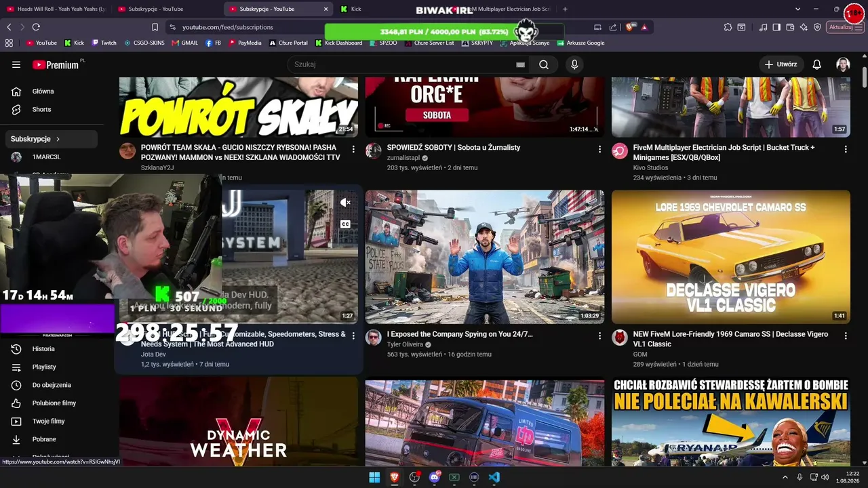Open Brave browser from the taskbar
Screen dimensions: 868x488
coord(395,477)
